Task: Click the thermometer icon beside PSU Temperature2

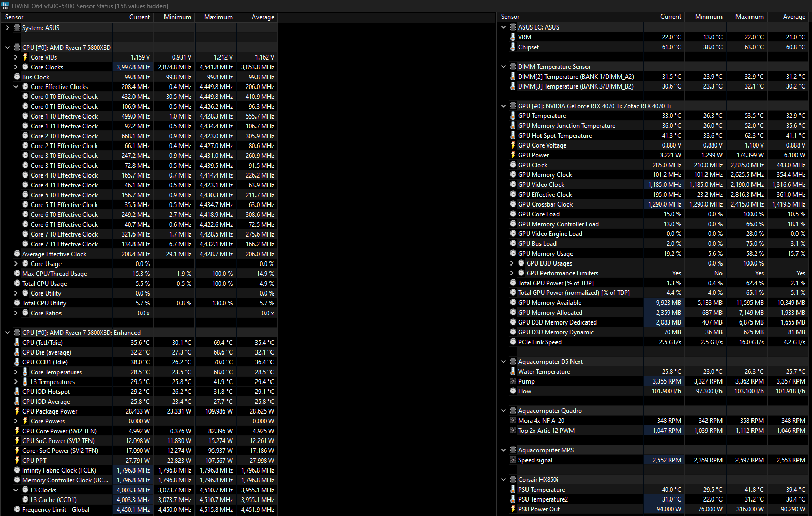Action: [x=513, y=499]
